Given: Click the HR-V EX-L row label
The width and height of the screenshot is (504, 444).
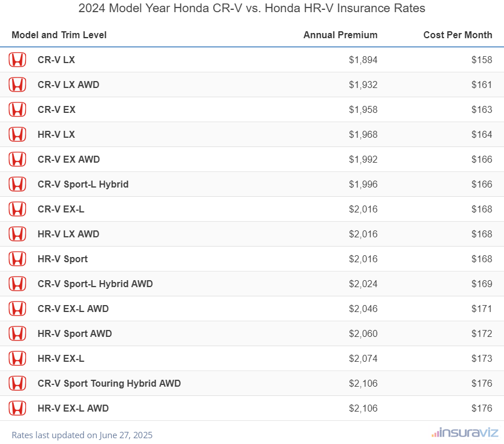Looking at the screenshot, I should coord(61,358).
